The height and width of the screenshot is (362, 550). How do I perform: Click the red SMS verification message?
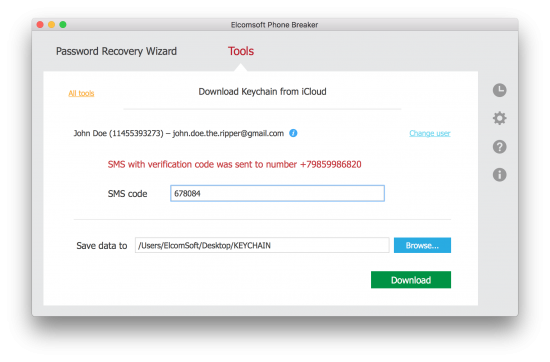pyautogui.click(x=234, y=165)
